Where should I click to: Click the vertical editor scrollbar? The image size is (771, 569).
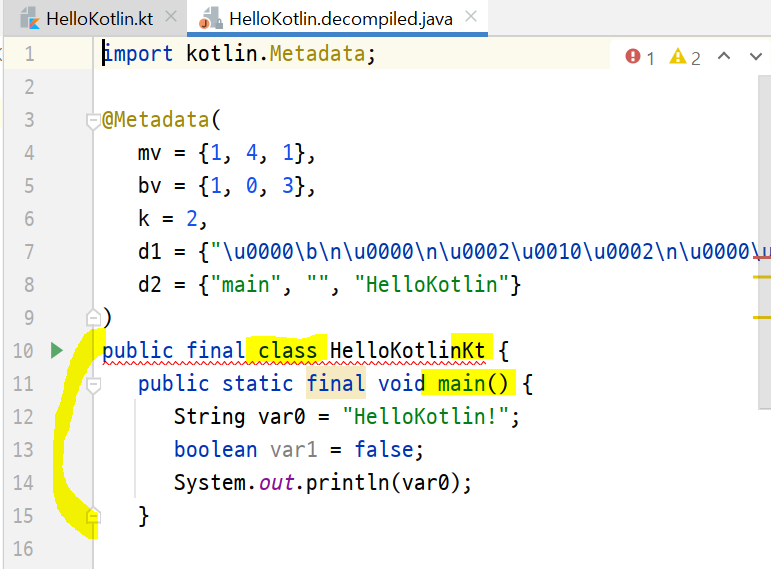coord(764,242)
